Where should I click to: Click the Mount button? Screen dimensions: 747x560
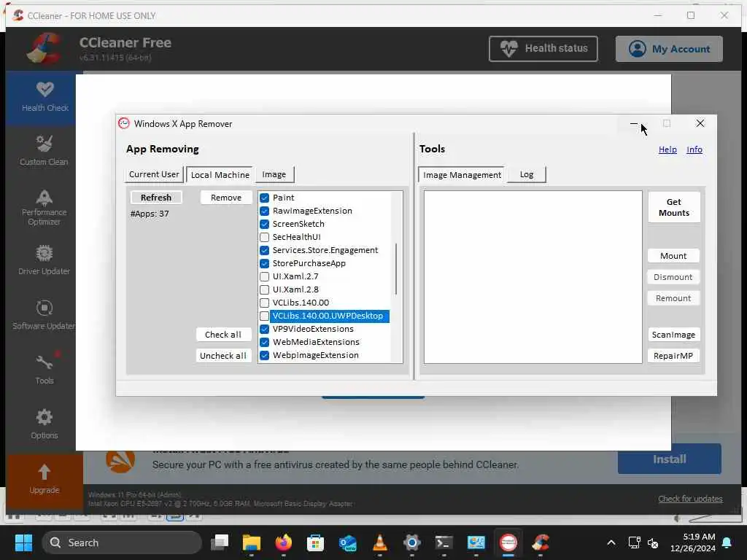(x=673, y=256)
